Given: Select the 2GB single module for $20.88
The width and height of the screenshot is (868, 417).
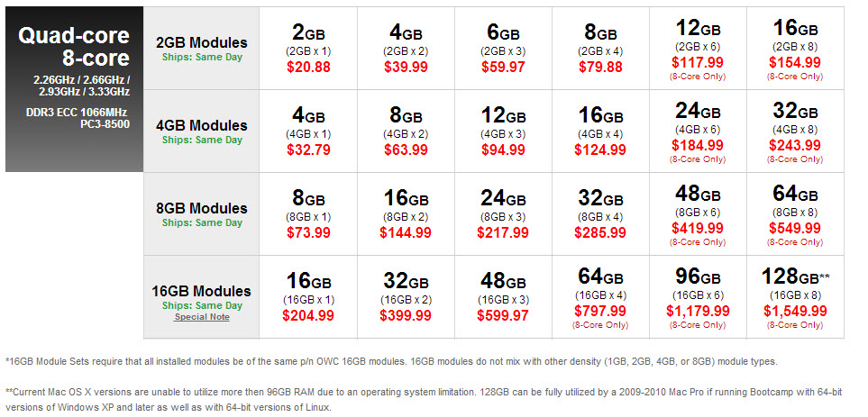Looking at the screenshot, I should coord(308,48).
